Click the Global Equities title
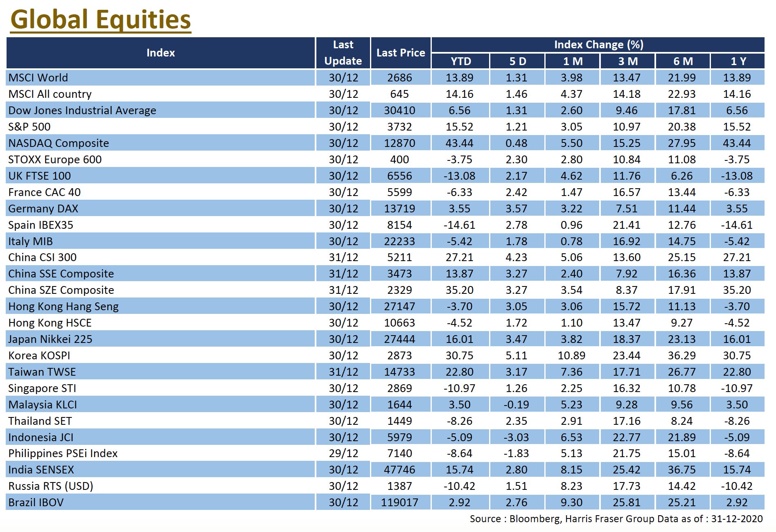 tap(101, 19)
